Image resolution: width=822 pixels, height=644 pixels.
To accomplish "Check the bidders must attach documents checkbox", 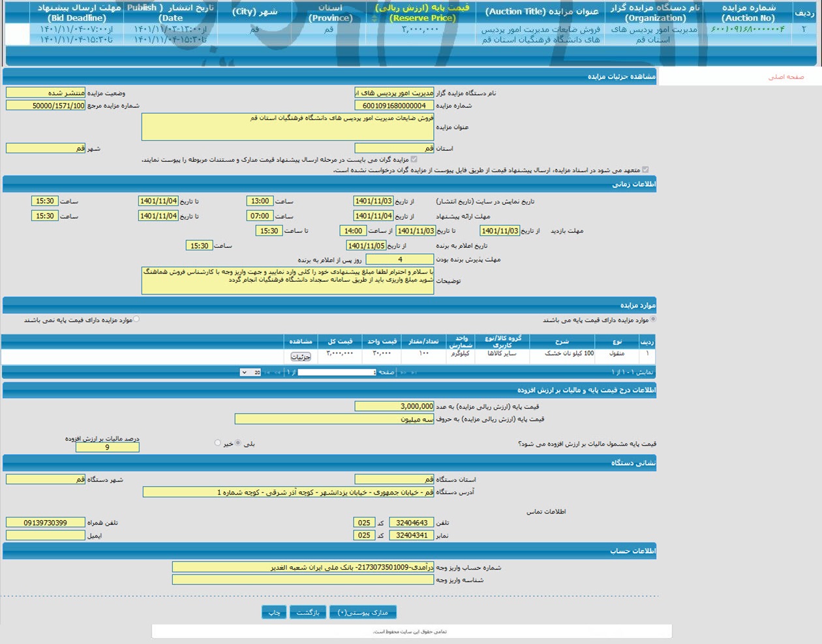I will coord(414,159).
